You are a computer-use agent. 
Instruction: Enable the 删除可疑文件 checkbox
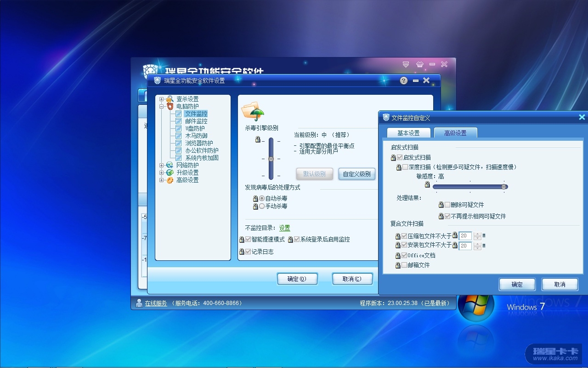447,205
